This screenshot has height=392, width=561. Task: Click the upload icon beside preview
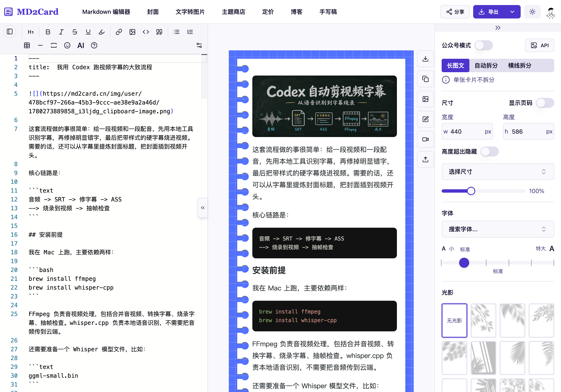[425, 159]
